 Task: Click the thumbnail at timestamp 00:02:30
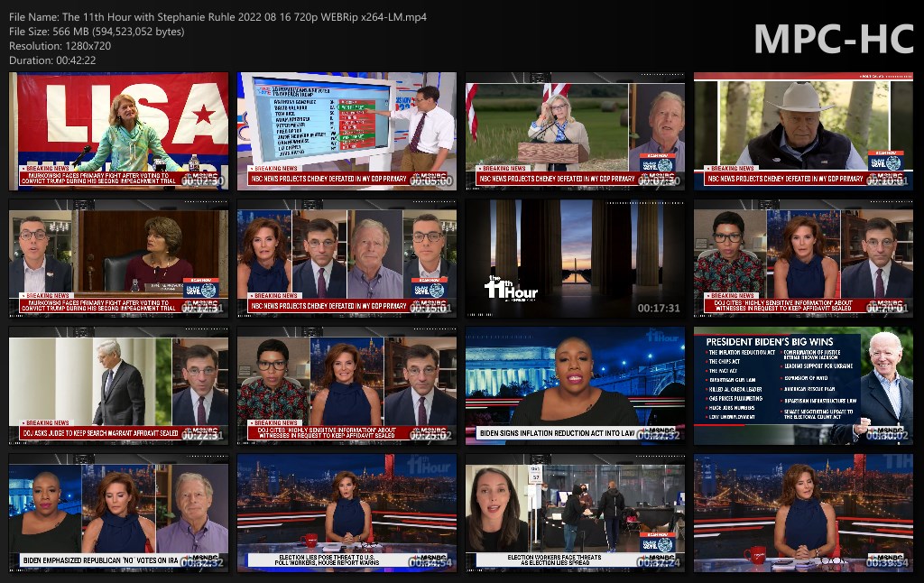coord(118,131)
